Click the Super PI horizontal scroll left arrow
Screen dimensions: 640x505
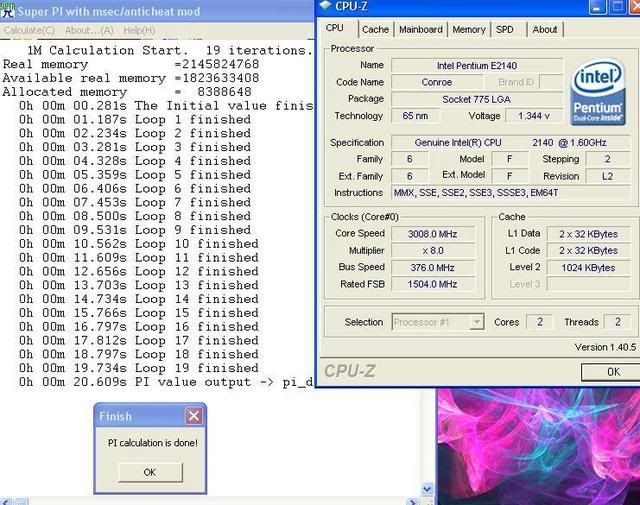7,501
